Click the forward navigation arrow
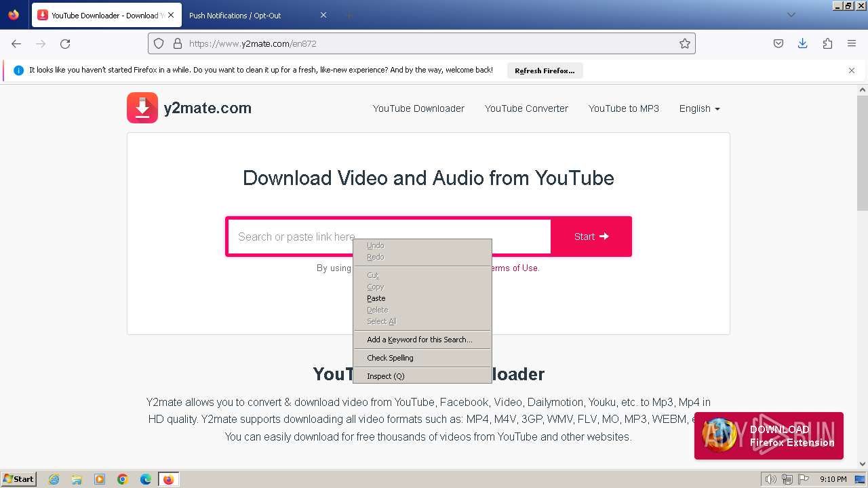868x488 pixels. click(41, 43)
